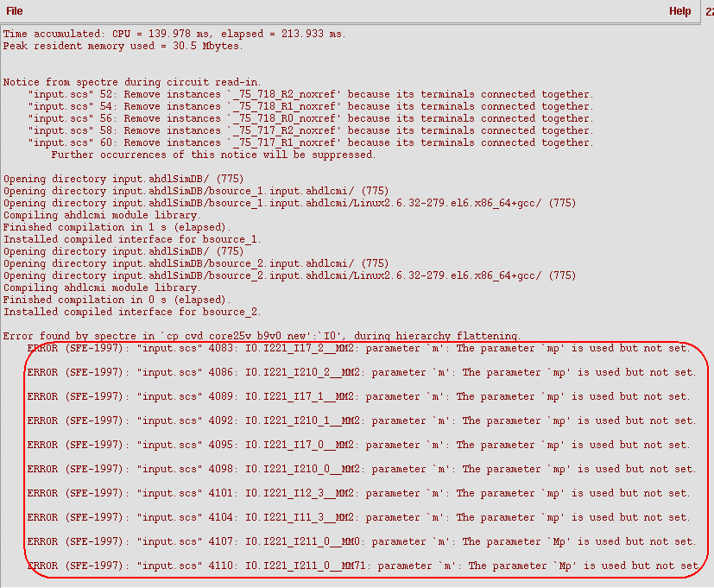
Task: Click the 'Peak resident memory used' line
Action: [x=123, y=46]
